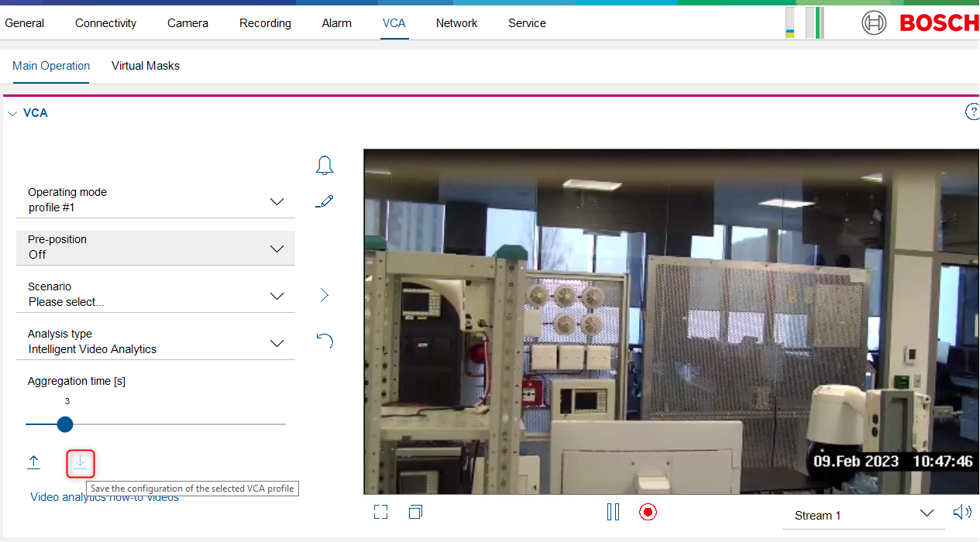Toggle the audio speaker icon
This screenshot has height=542, width=980.
pos(961,512)
